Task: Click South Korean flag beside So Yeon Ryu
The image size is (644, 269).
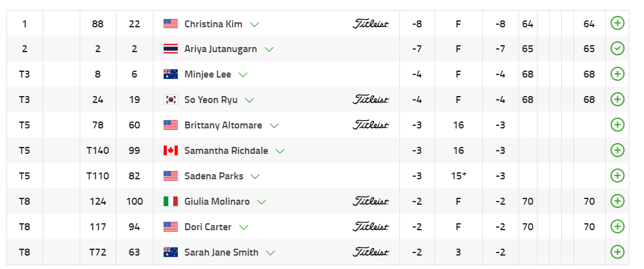Action: [x=170, y=100]
